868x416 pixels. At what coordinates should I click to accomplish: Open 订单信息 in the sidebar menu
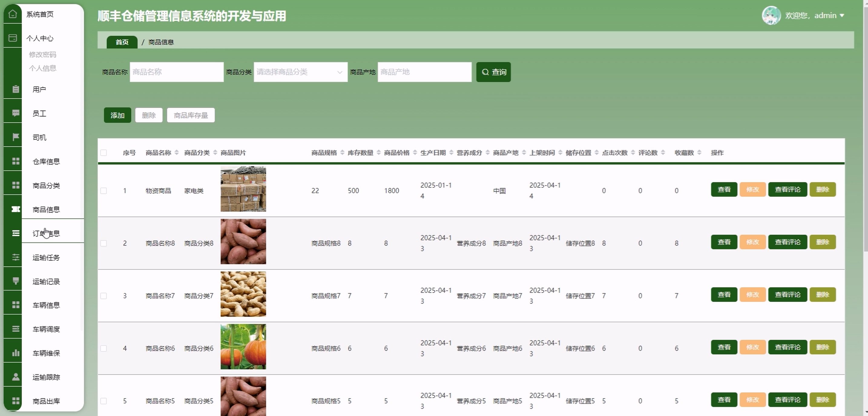pos(47,233)
